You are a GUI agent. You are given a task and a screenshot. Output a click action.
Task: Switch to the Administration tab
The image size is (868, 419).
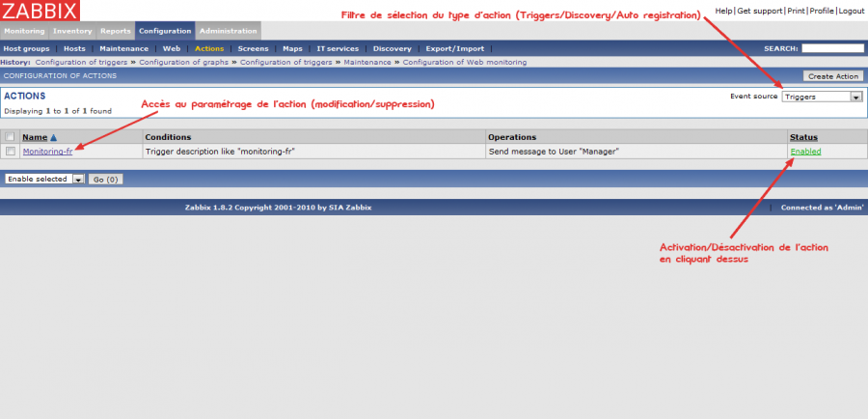coord(228,31)
